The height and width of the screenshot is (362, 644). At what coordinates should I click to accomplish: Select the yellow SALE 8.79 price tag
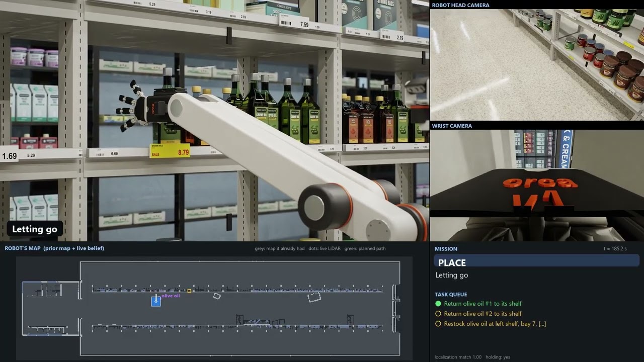(170, 151)
